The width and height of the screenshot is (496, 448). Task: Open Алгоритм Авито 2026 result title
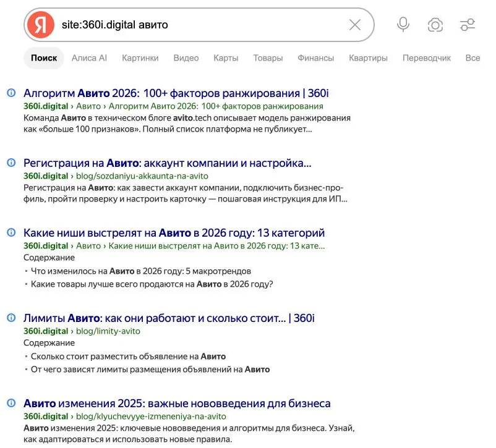[x=176, y=93]
